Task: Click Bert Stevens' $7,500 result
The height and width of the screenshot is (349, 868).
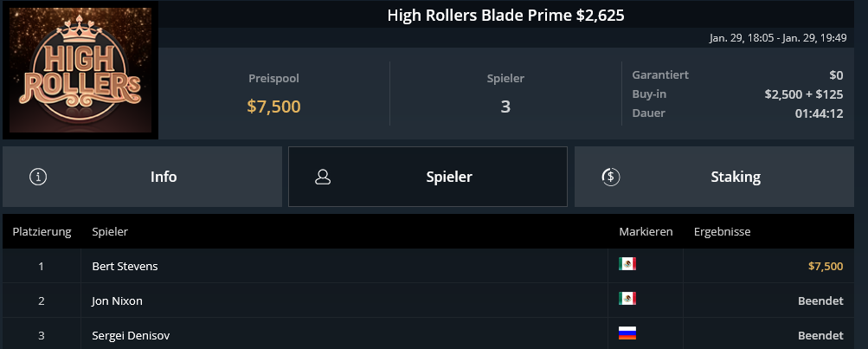Action: [x=826, y=267]
